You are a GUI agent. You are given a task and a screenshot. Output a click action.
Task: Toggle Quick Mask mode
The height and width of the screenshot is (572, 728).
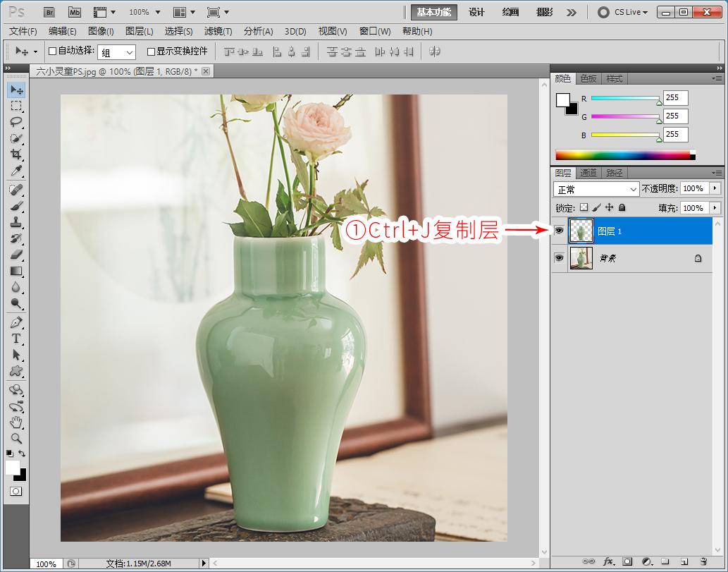pos(16,491)
